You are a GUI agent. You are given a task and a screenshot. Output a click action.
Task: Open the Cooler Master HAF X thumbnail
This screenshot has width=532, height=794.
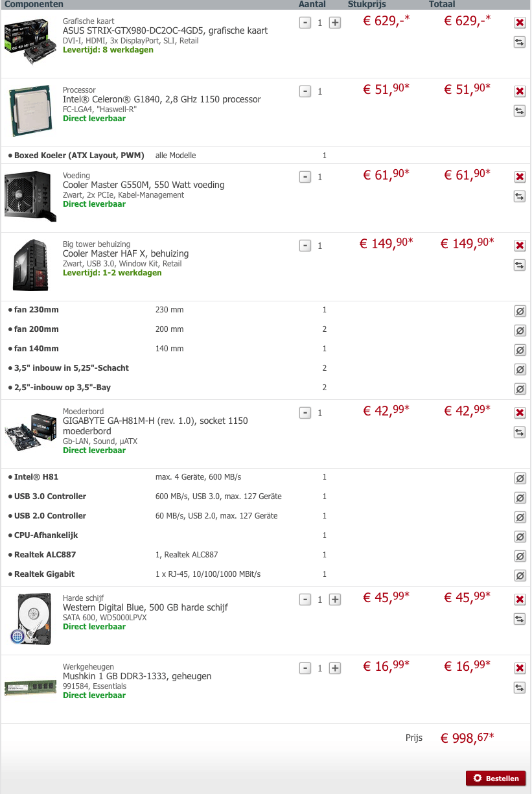[x=30, y=264]
